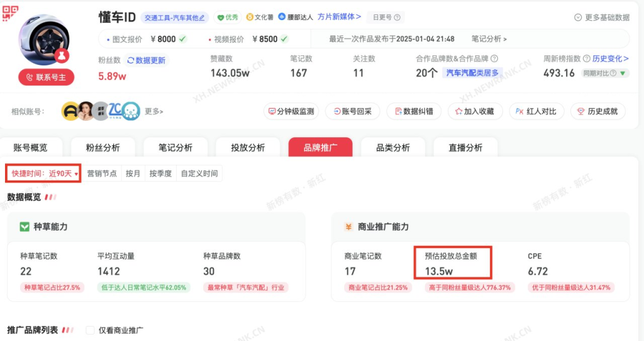Click the 预估投放总金额 value 13.5w

click(x=439, y=271)
